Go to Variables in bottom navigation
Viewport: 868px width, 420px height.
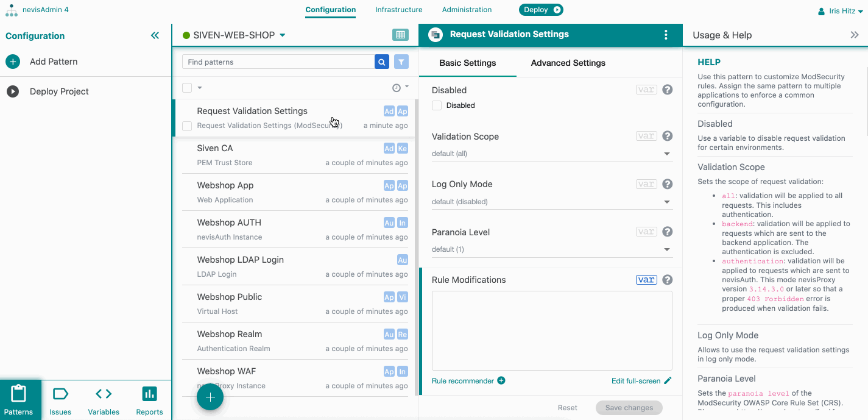click(x=104, y=400)
